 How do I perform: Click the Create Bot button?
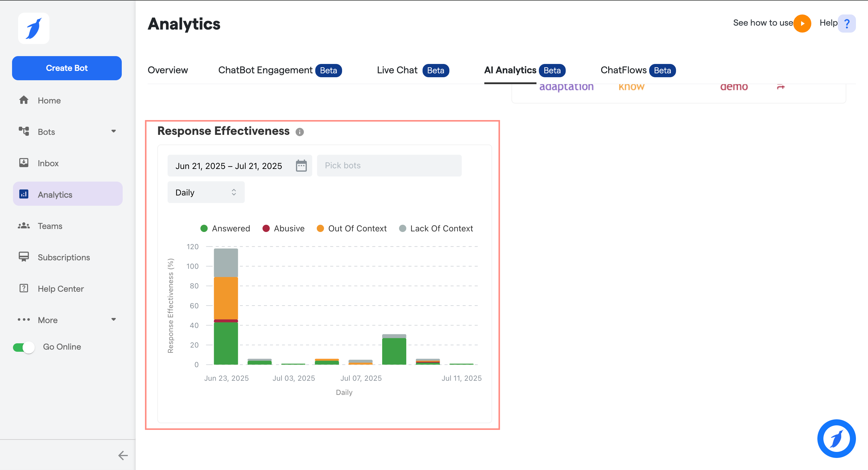point(67,68)
